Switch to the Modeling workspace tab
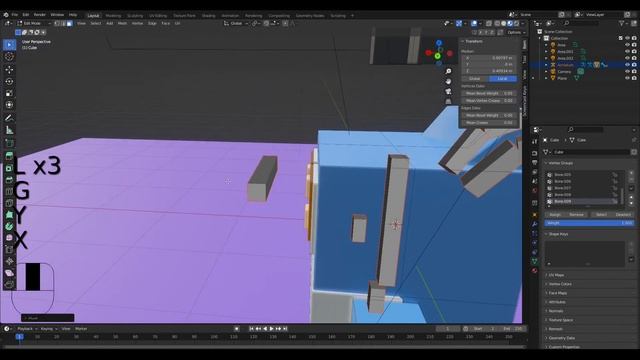This screenshot has height=360, width=640. click(113, 16)
